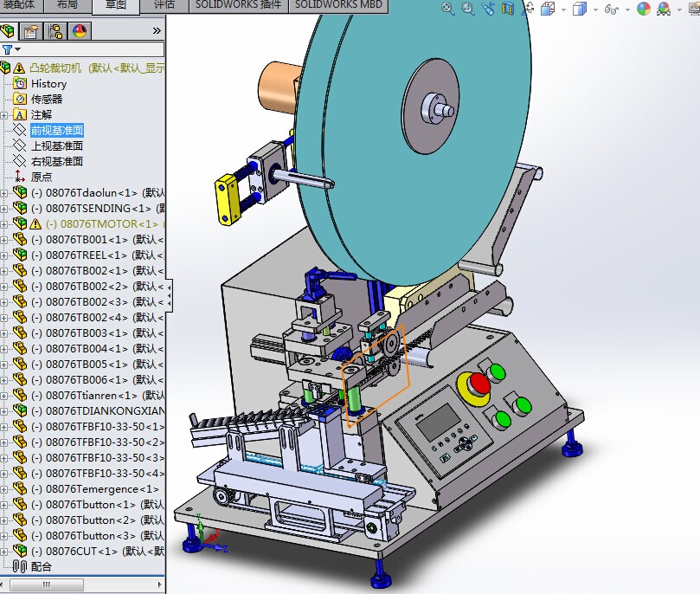Click the panel collapse handle arrows
This screenshot has width=700, height=594.
170,295
